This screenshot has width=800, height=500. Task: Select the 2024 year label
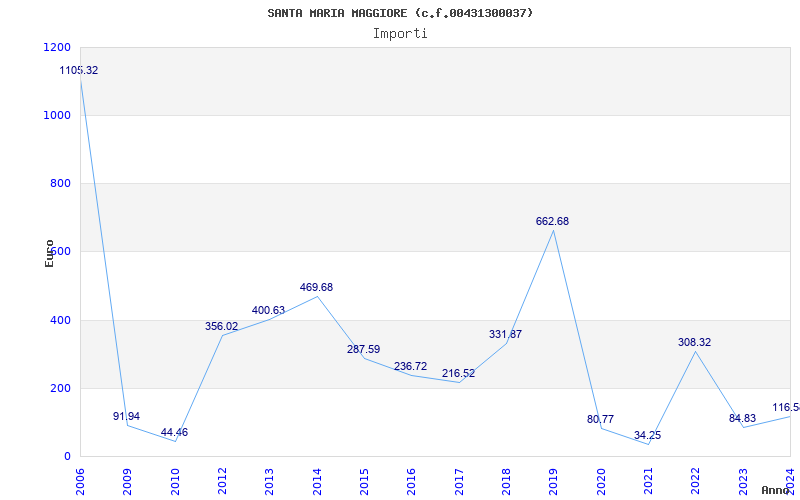790,482
